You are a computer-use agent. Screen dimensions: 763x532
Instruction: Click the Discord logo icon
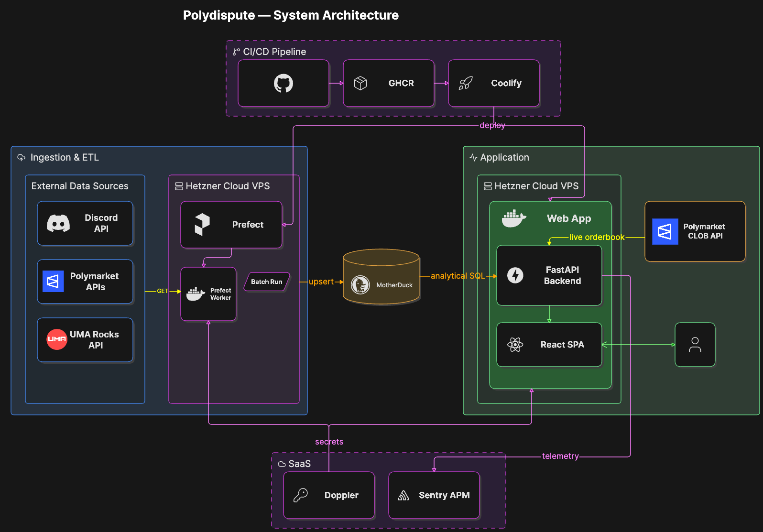(x=58, y=223)
